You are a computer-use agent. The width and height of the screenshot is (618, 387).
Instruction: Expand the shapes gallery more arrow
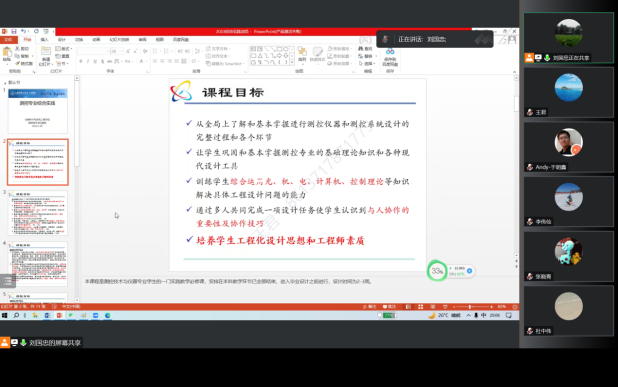pyautogui.click(x=292, y=62)
